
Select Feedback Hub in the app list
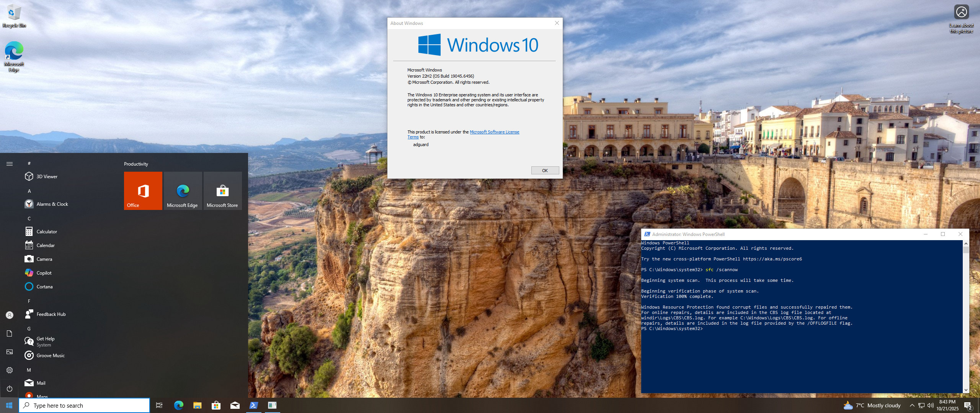(x=51, y=314)
